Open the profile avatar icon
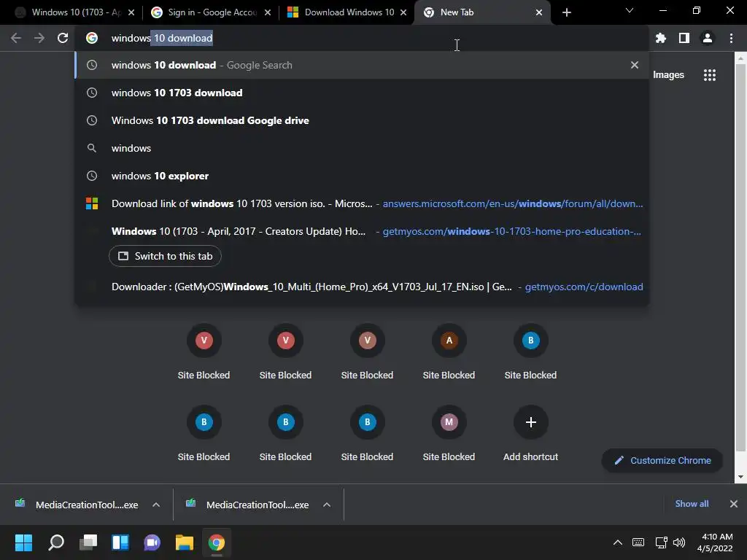This screenshot has width=747, height=560. (708, 38)
